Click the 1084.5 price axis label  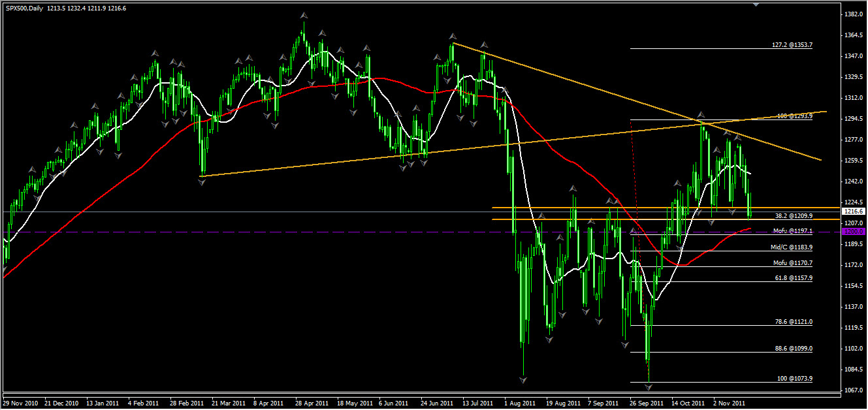[x=854, y=370]
